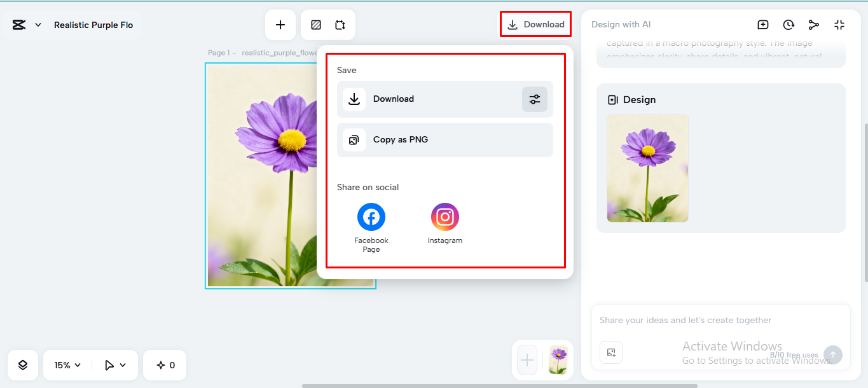Click the horizontal scrollbar at the bottom
The width and height of the screenshot is (868, 388).
(x=499, y=385)
